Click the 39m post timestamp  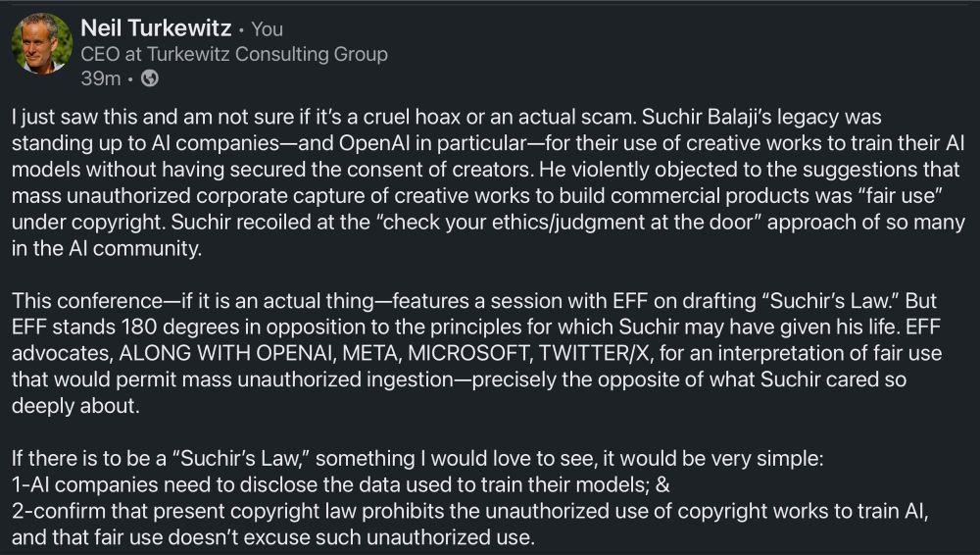click(101, 78)
